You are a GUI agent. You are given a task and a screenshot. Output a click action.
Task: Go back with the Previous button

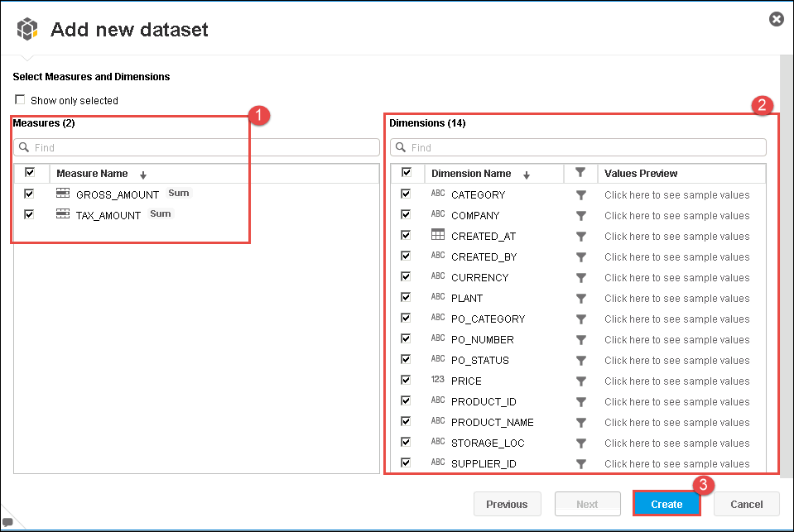click(507, 504)
